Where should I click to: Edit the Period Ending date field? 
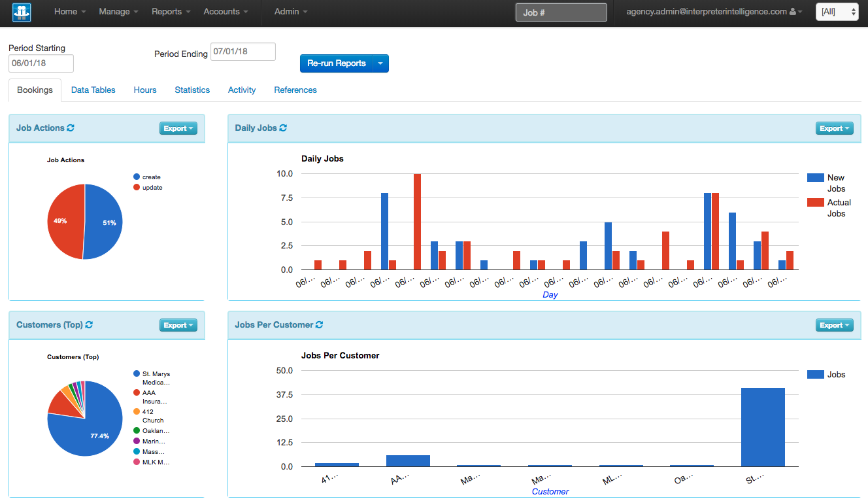point(243,52)
